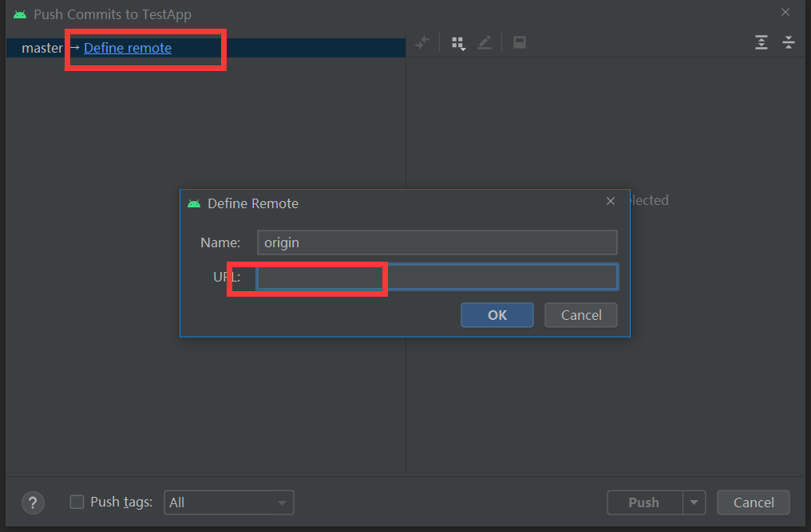Enable the Push tags checkbox
This screenshot has width=811, height=532.
coord(77,502)
